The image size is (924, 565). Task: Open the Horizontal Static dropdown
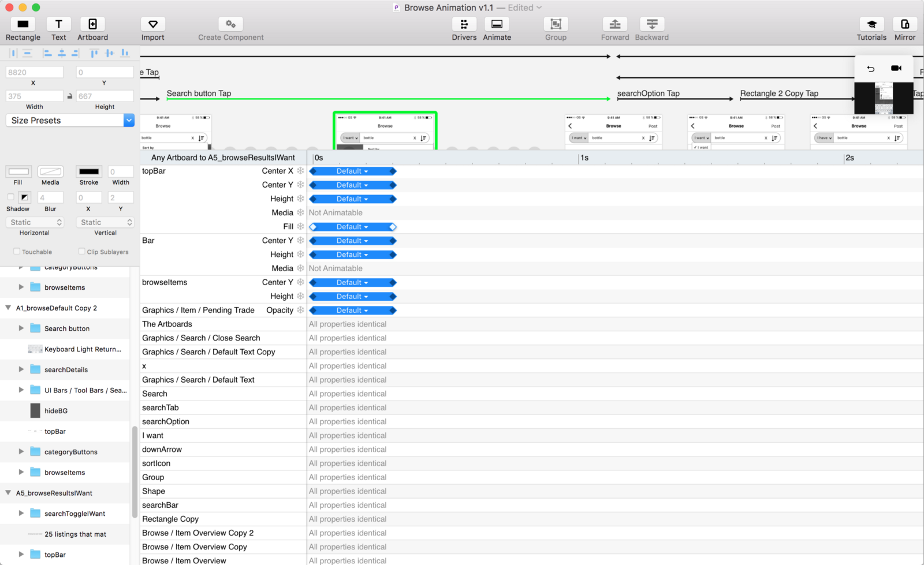point(35,222)
